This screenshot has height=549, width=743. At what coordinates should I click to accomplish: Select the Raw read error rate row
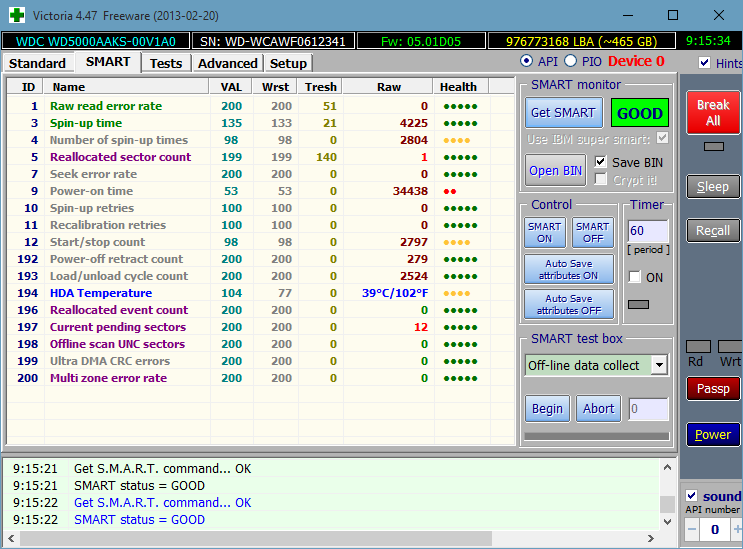click(261, 106)
